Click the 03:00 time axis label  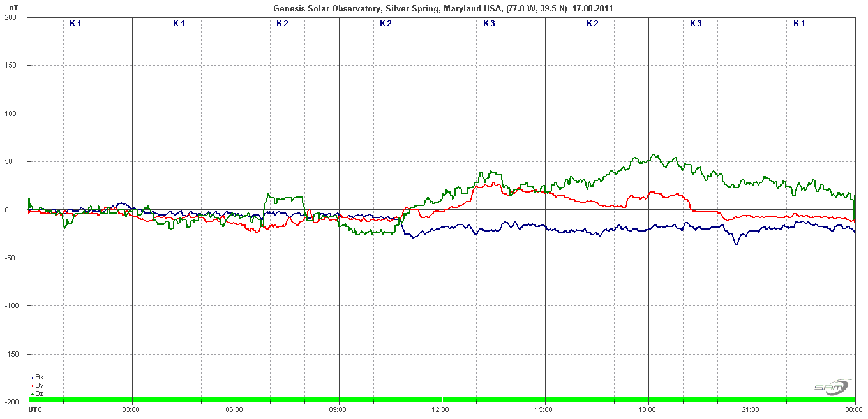pyautogui.click(x=131, y=409)
